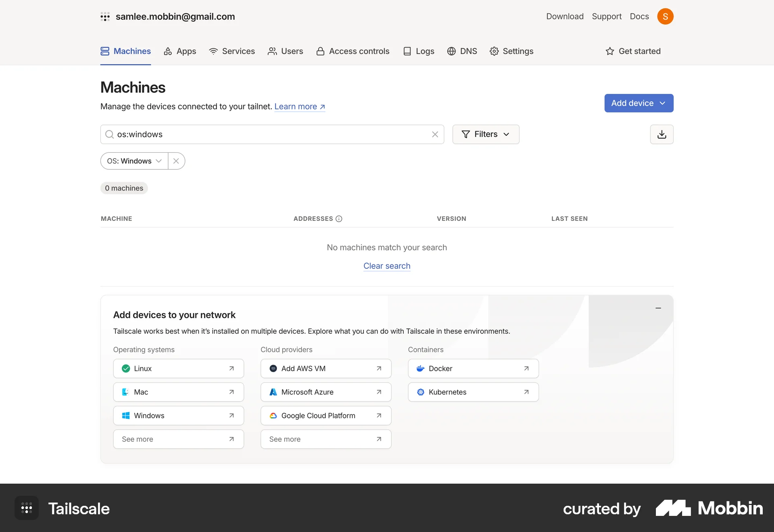Click the download export icon near Filters
The height and width of the screenshot is (532, 774).
tap(662, 134)
